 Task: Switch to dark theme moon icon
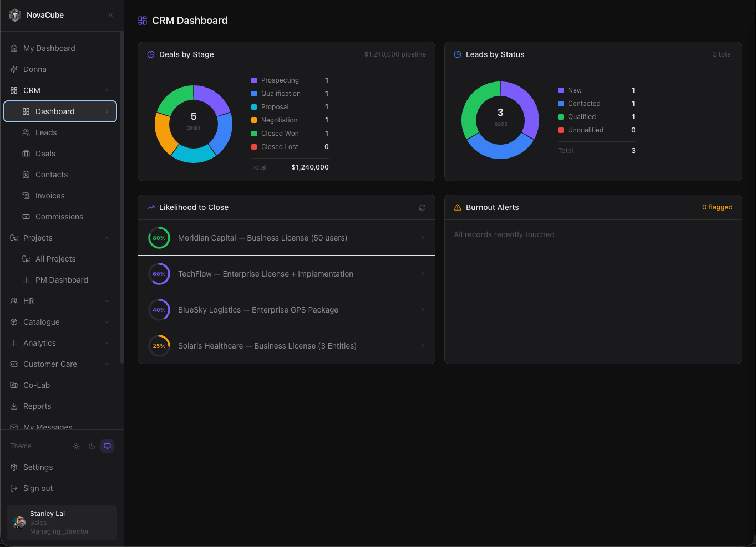[92, 446]
